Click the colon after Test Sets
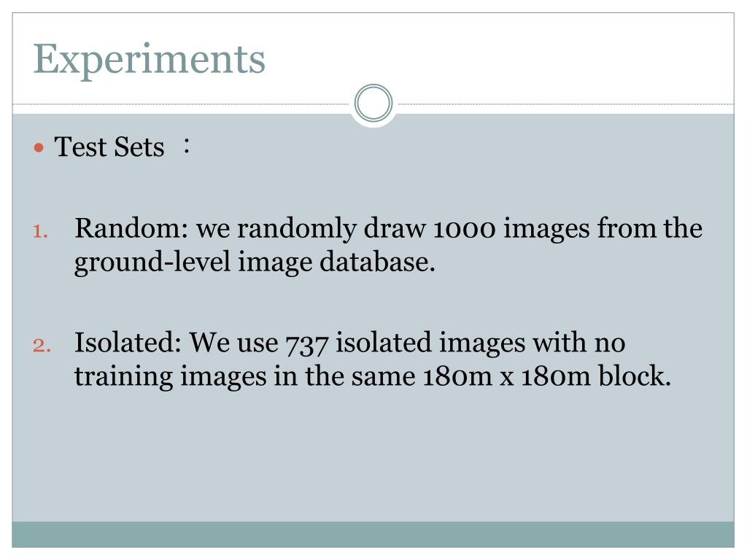Viewport: 747px width, 560px height. [187, 146]
